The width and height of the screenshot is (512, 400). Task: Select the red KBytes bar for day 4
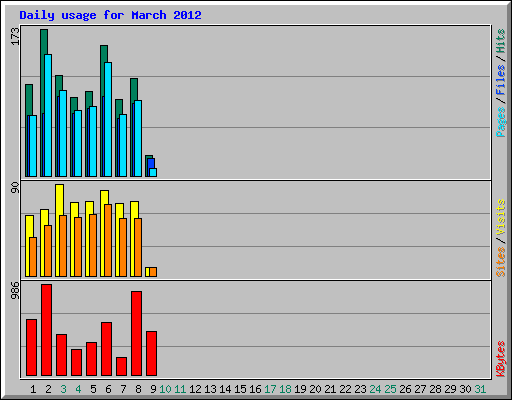coord(76,362)
